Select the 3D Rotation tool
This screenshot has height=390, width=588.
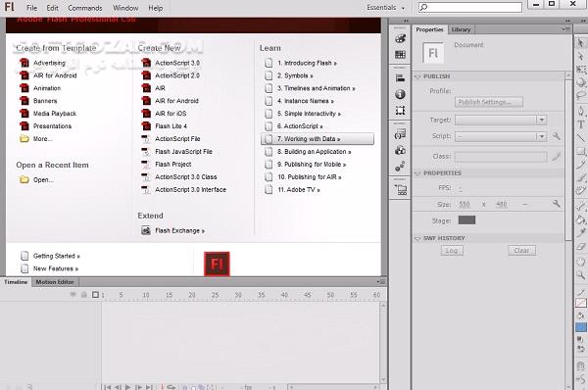click(581, 82)
